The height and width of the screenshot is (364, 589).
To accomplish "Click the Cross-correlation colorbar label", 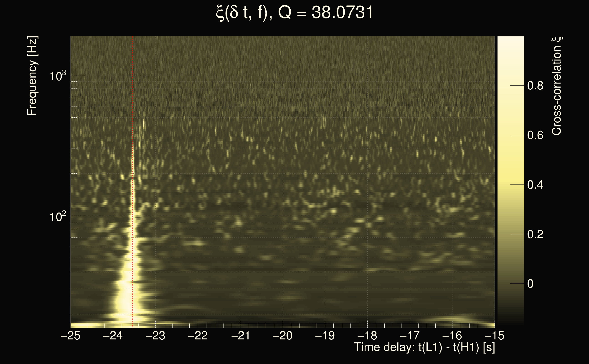I will pos(556,86).
